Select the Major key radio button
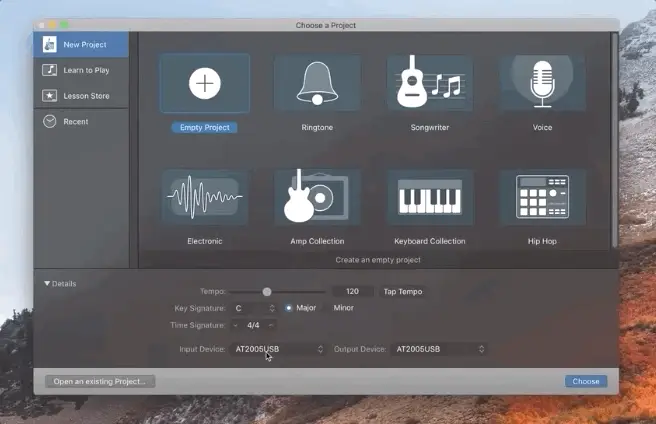656x424 pixels. click(x=289, y=308)
